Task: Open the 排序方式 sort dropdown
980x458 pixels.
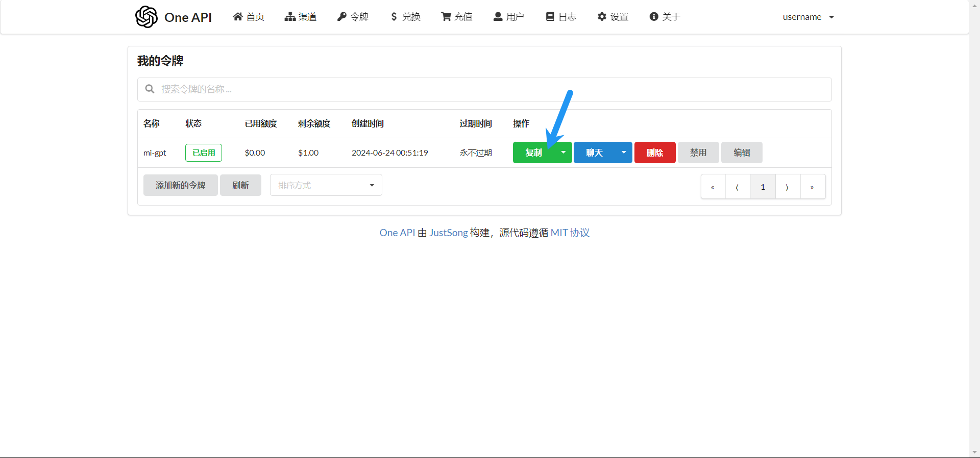Action: pos(326,185)
